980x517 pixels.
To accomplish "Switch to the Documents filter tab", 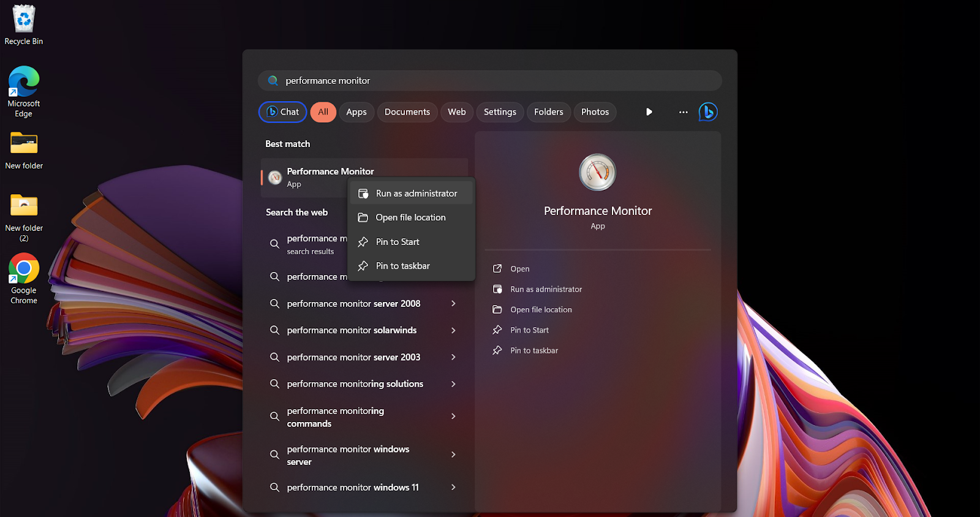I will 407,112.
